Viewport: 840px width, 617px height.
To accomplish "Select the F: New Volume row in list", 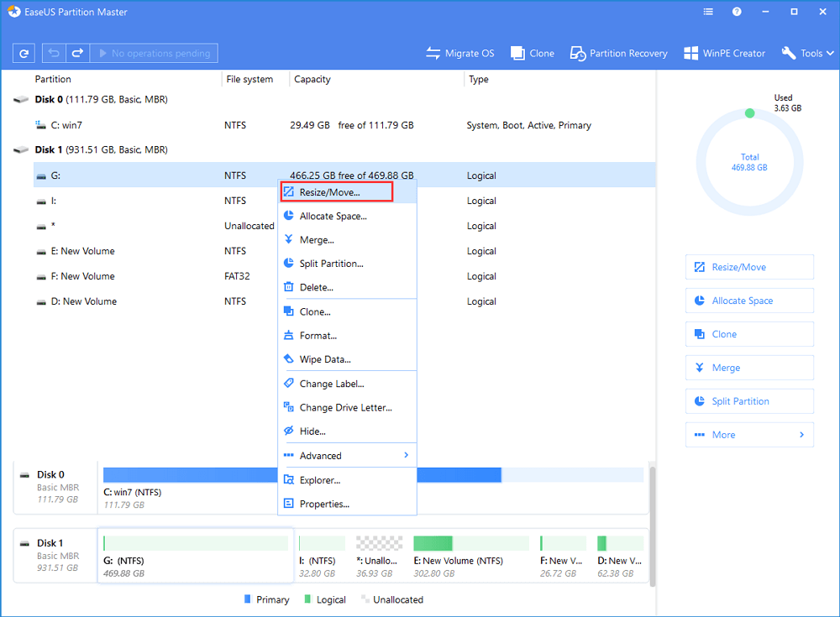I will point(344,276).
